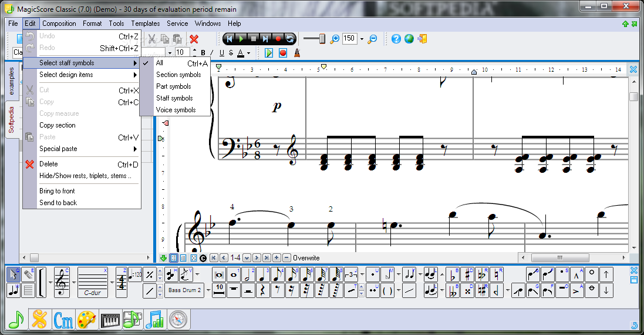
Task: Choose the treble clef tool
Action: 62,282
